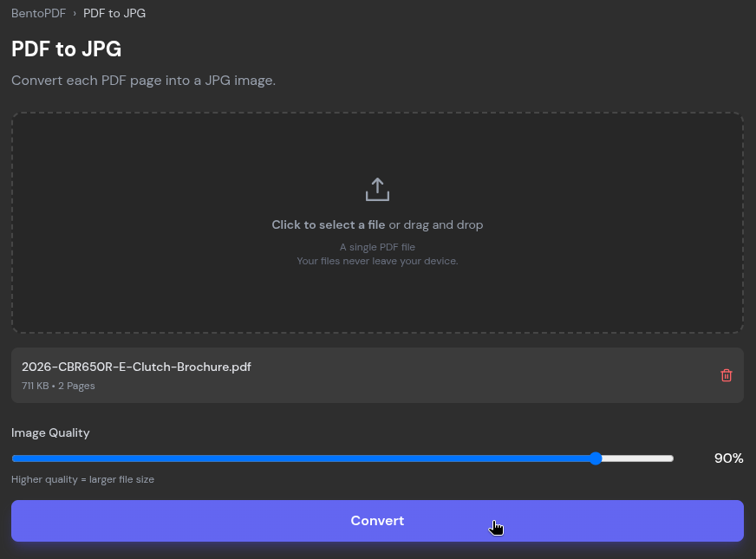Click the PDF to JPG breadcrumb
The image size is (756, 559).
pos(114,13)
